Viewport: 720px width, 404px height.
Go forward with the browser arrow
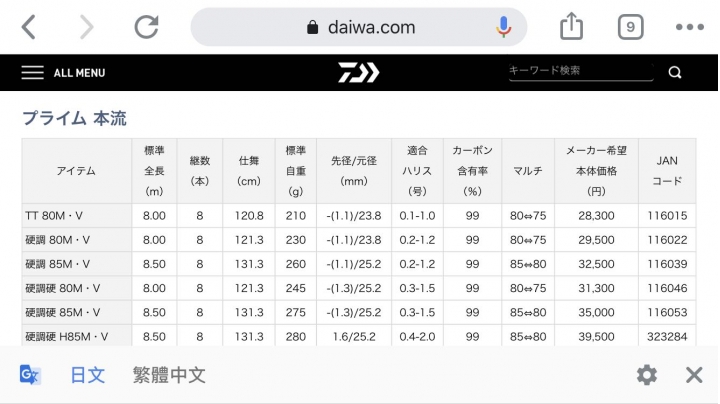87,27
